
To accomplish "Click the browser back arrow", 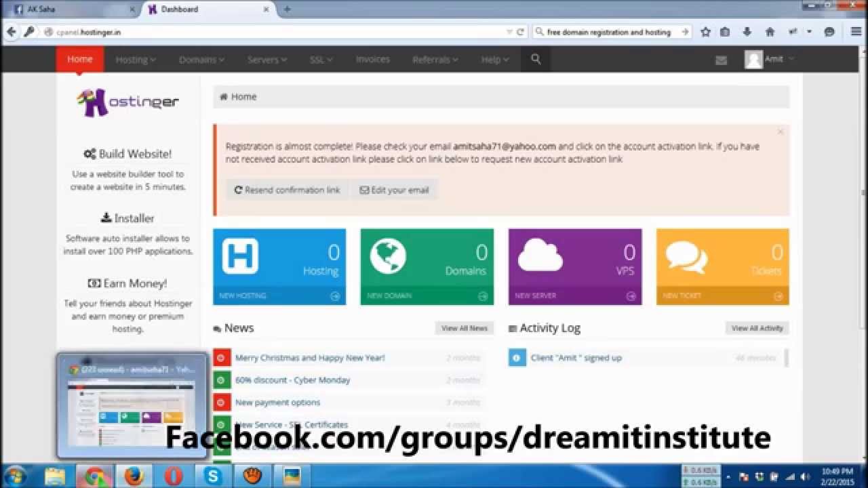I will coord(12,32).
